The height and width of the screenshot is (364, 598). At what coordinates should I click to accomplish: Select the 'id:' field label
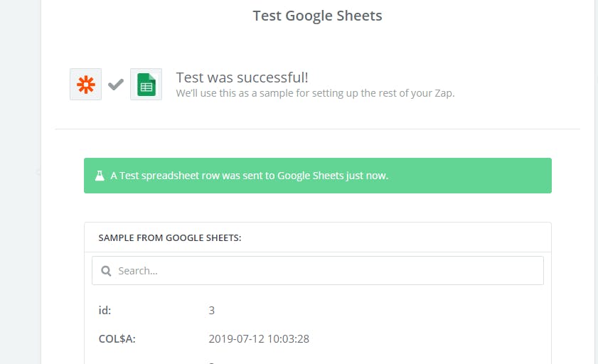(x=105, y=310)
